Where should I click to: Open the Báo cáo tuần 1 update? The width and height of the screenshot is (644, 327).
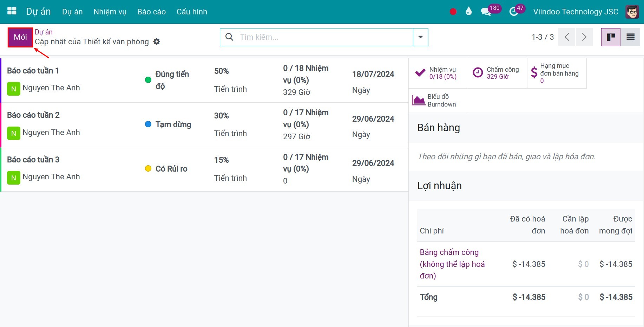tap(33, 71)
